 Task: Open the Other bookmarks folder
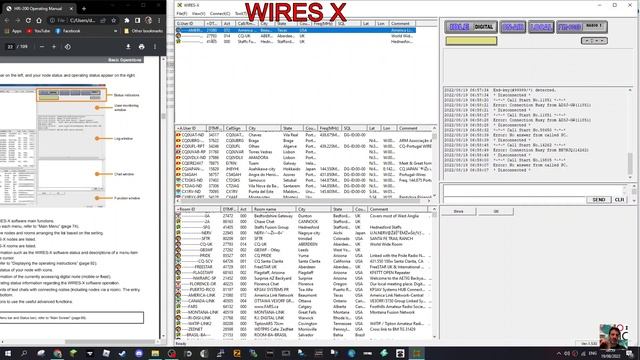point(143,31)
